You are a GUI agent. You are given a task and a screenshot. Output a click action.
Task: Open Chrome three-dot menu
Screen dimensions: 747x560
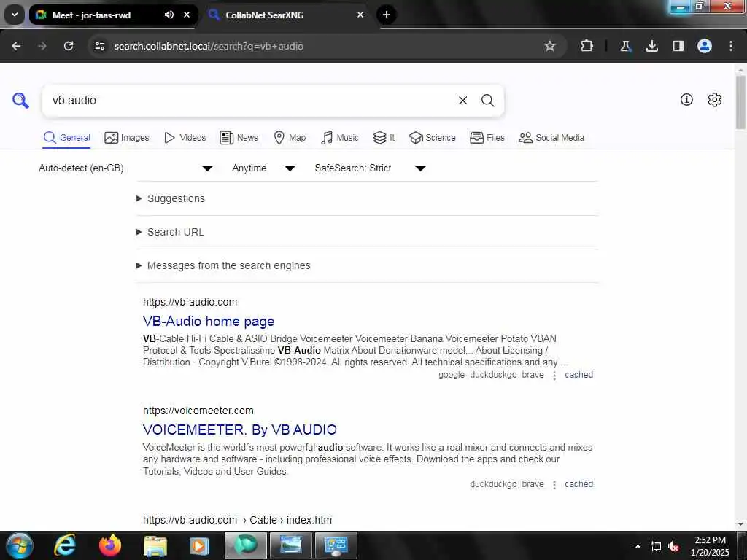pyautogui.click(x=731, y=46)
